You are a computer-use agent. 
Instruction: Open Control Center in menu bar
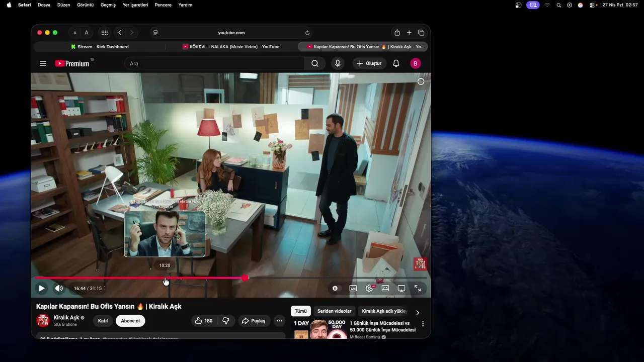pos(593,5)
